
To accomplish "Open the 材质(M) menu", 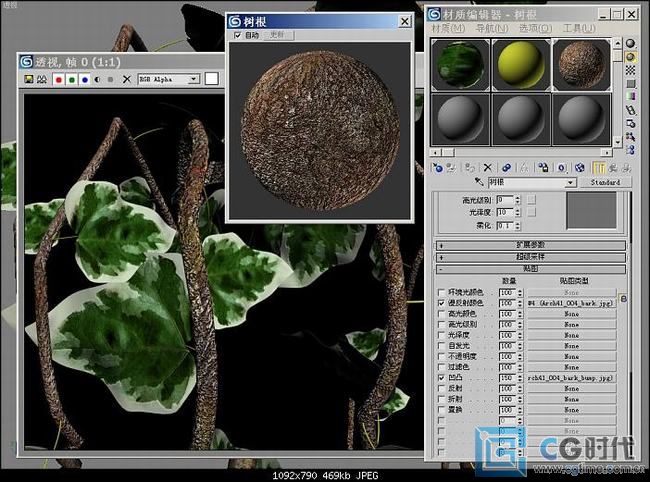I will (448, 28).
